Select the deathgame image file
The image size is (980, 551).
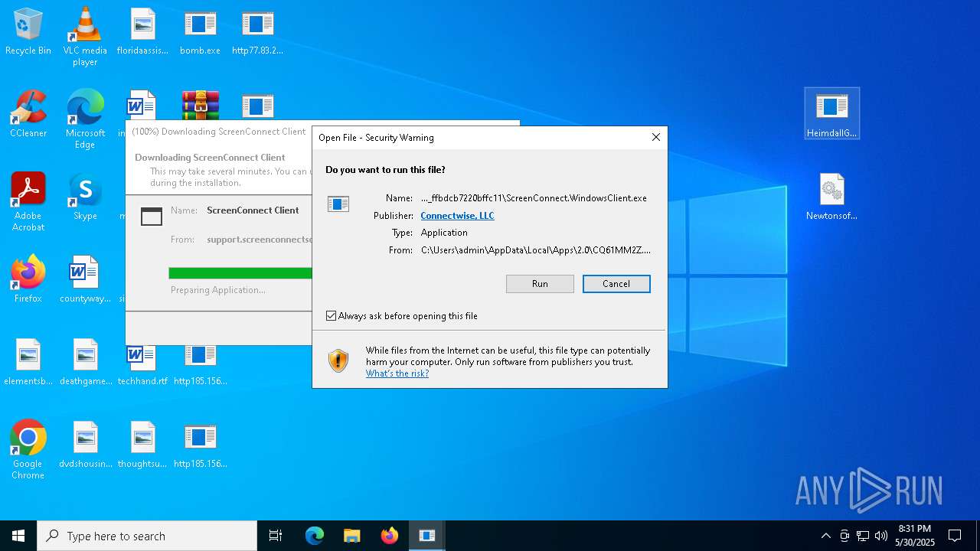point(85,363)
